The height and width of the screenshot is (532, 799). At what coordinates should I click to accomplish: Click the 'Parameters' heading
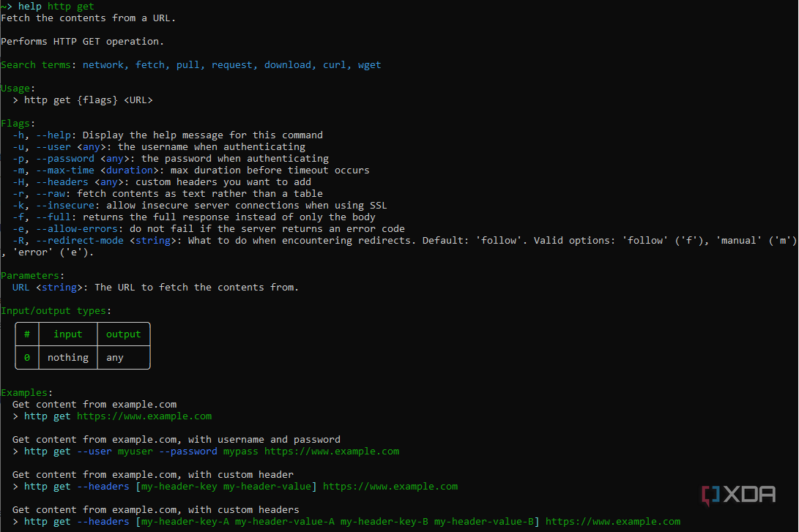tap(30, 275)
